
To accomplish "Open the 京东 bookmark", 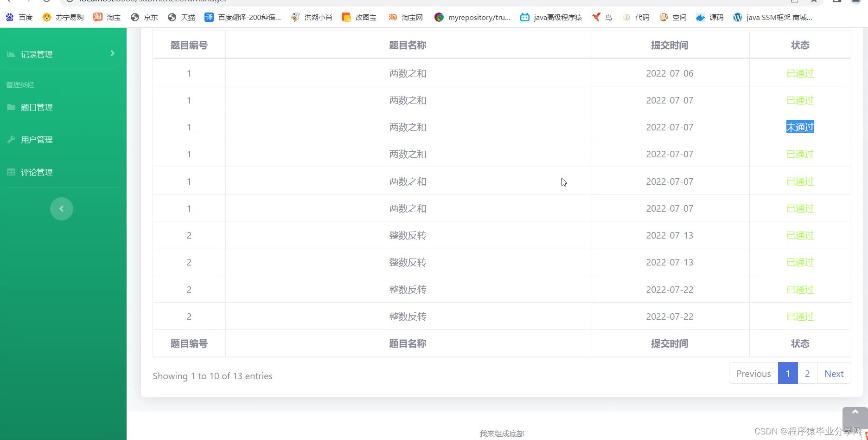I will click(x=144, y=17).
